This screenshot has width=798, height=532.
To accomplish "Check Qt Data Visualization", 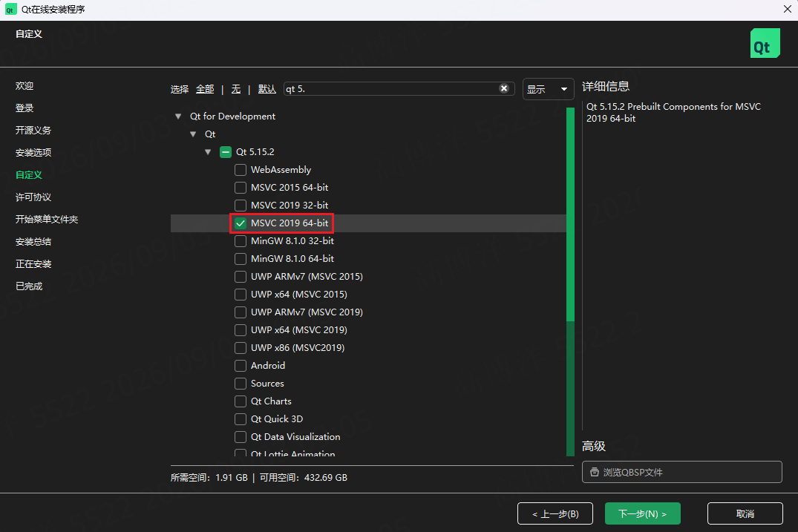I will pyautogui.click(x=241, y=437).
